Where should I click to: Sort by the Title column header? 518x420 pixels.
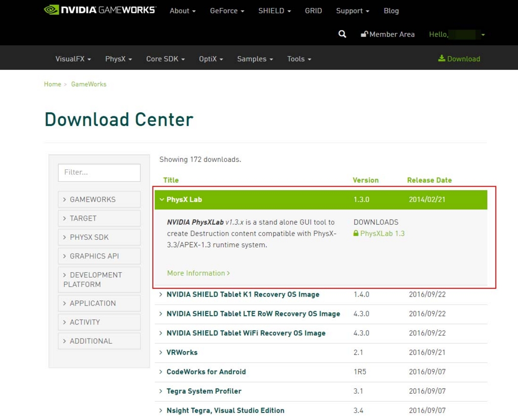pos(171,180)
